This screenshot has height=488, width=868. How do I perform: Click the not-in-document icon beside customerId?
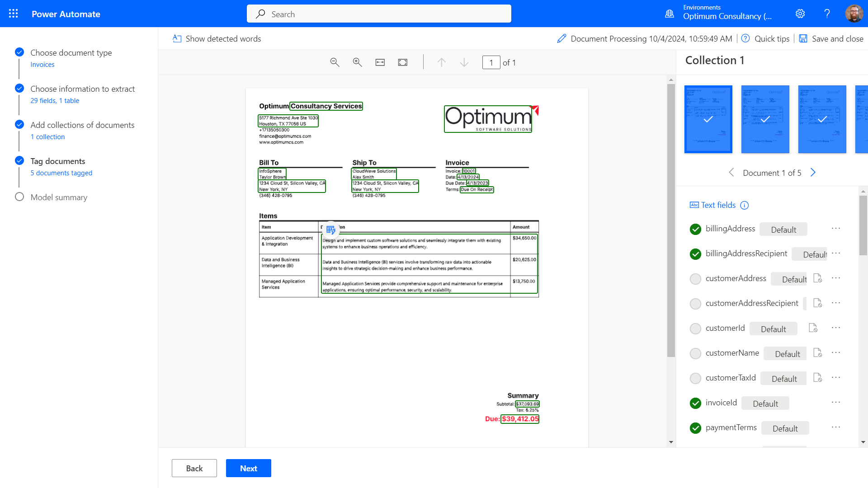coord(813,328)
